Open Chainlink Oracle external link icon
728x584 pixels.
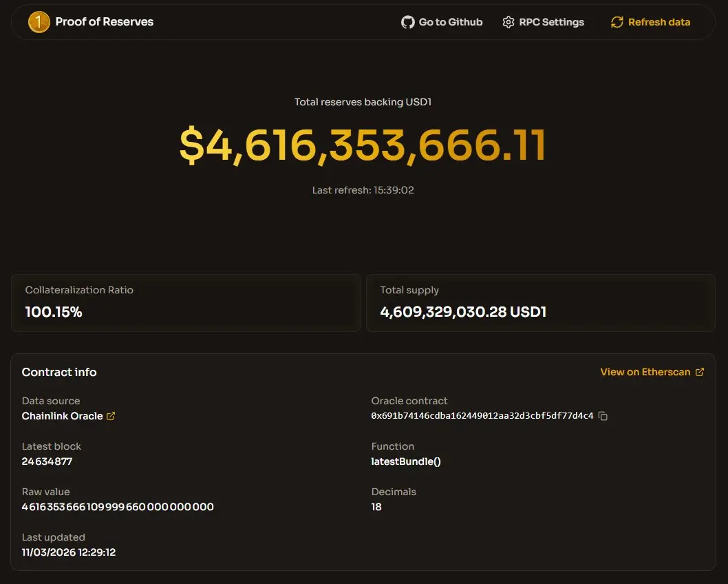click(x=111, y=416)
